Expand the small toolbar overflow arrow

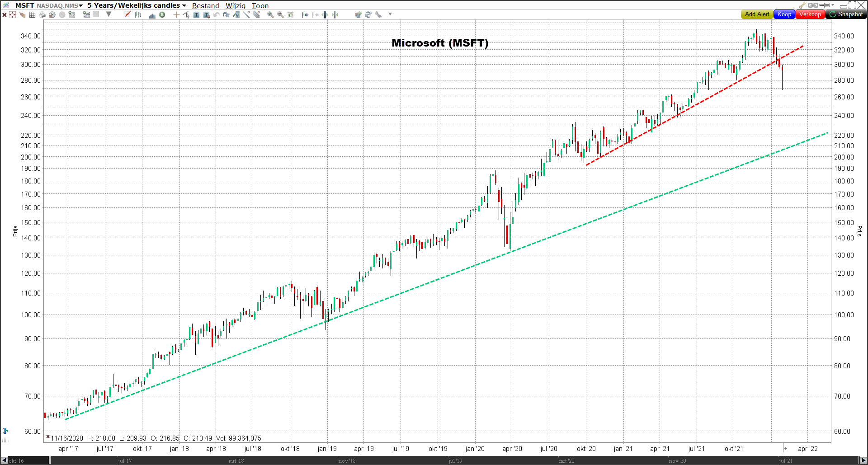tap(390, 14)
